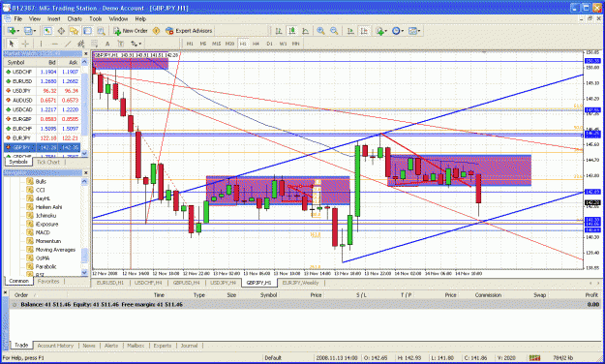The height and width of the screenshot is (364, 605).
Task: Click the Market Watch scrollbar up arrow
Action: (x=84, y=62)
